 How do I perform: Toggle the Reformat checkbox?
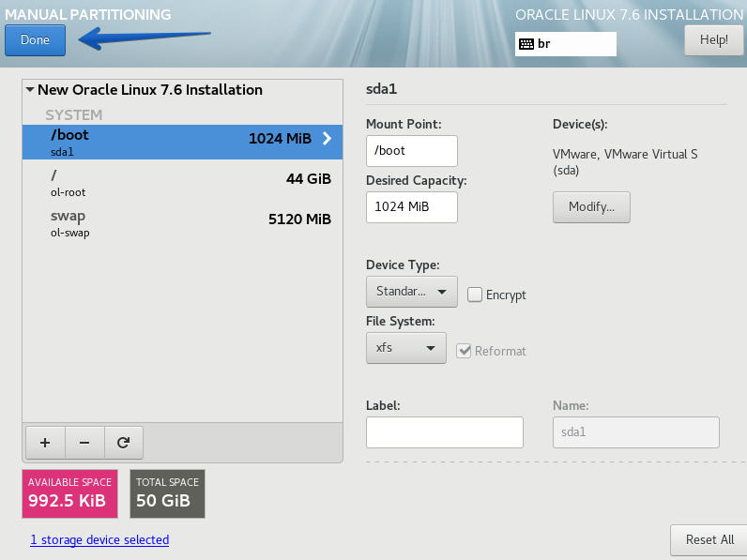(x=464, y=351)
